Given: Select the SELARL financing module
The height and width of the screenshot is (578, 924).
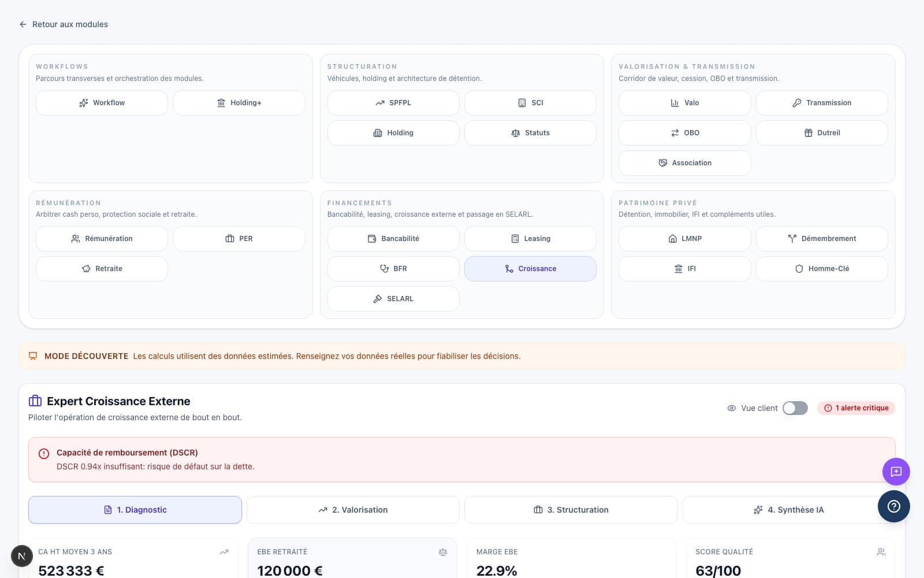Looking at the screenshot, I should [x=393, y=299].
